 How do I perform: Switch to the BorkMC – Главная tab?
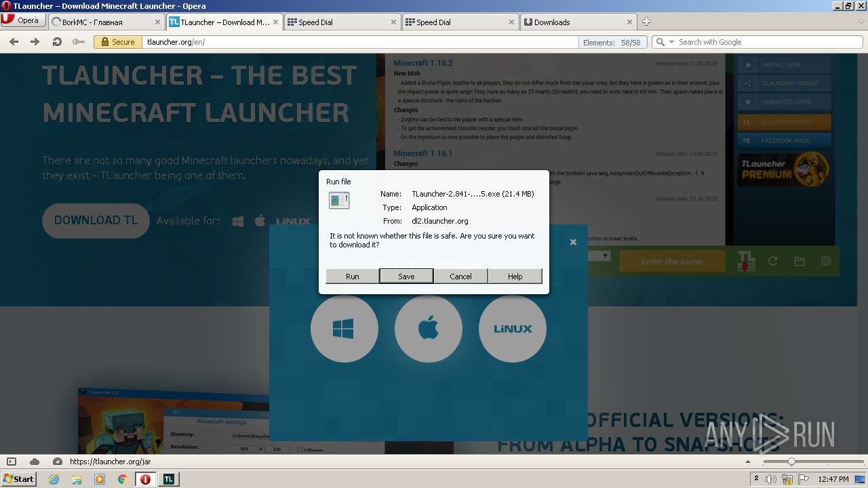point(106,22)
